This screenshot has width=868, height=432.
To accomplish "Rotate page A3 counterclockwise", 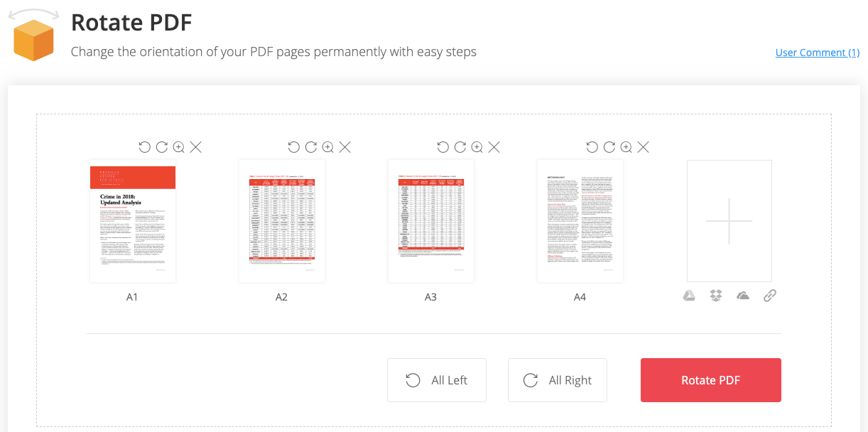I will (x=443, y=147).
